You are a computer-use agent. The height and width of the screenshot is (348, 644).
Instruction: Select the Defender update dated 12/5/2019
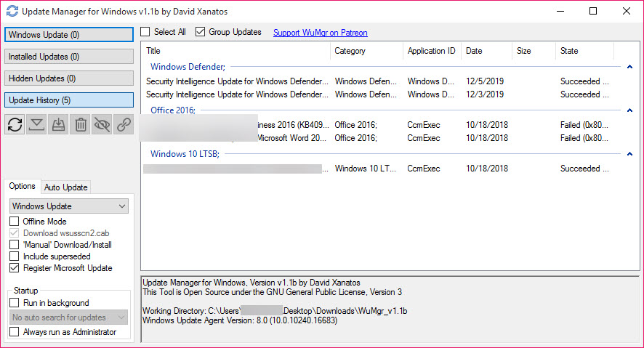(x=378, y=81)
